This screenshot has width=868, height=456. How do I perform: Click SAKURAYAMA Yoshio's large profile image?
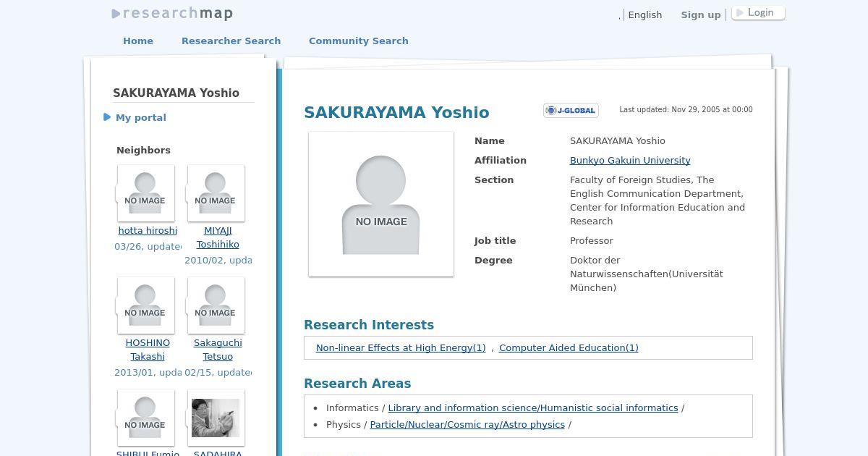pos(381,204)
